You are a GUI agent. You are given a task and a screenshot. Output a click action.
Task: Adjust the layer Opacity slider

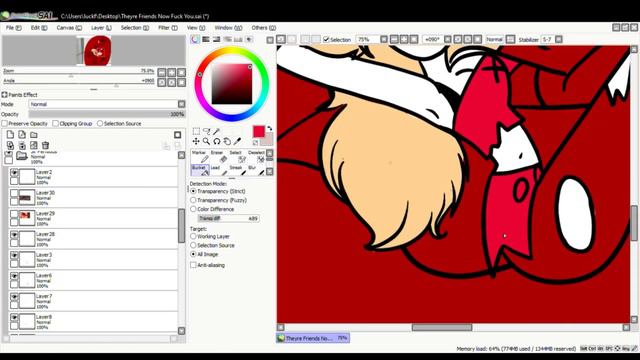tap(107, 114)
